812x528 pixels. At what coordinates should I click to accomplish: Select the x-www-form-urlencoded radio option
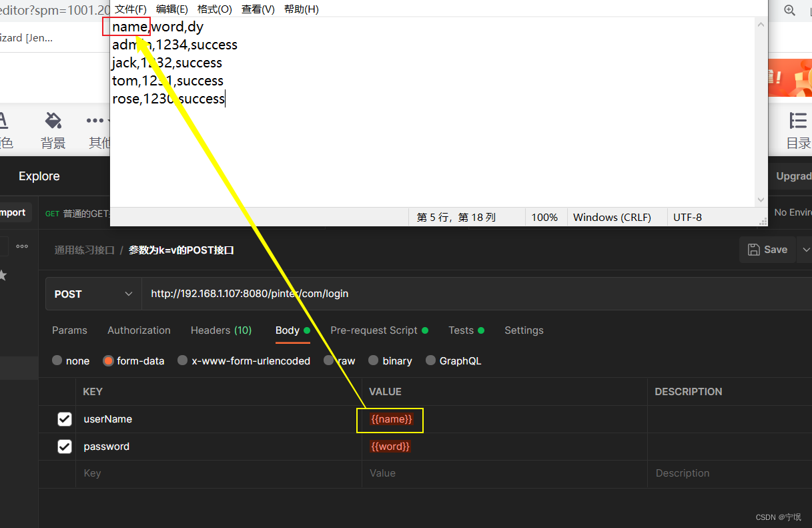183,360
